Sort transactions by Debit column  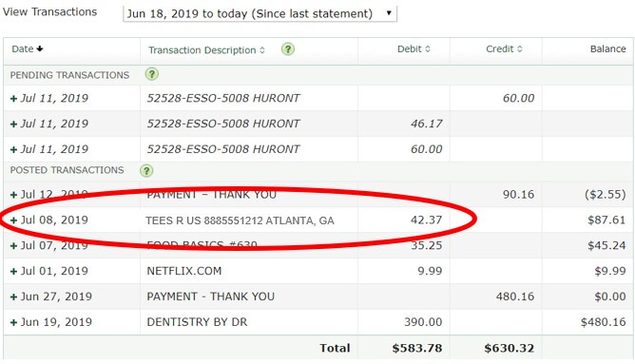click(414, 49)
